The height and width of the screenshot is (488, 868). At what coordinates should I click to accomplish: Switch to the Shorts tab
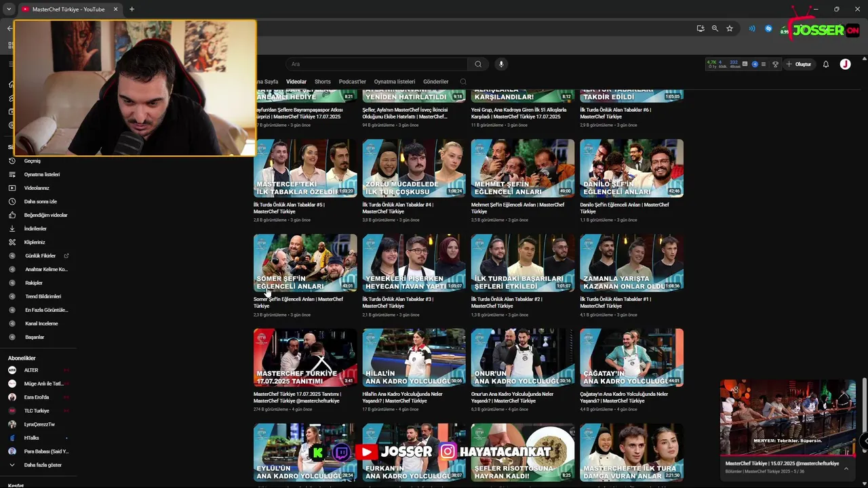323,81
